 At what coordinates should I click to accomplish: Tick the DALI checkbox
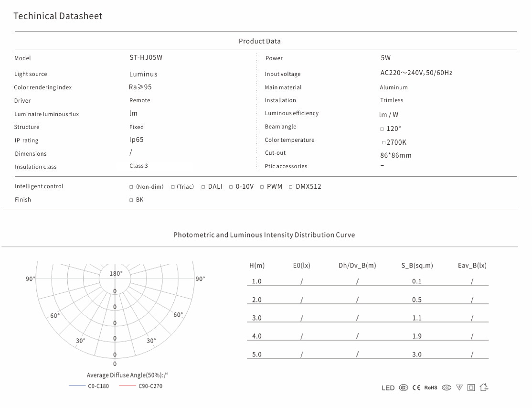(203, 187)
